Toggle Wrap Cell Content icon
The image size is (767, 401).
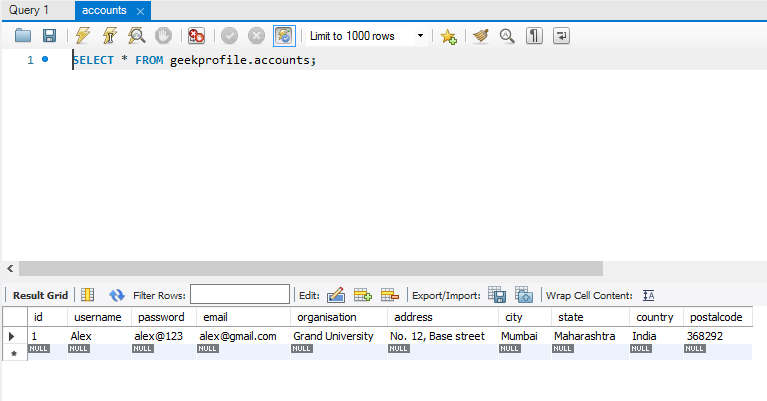pos(649,295)
